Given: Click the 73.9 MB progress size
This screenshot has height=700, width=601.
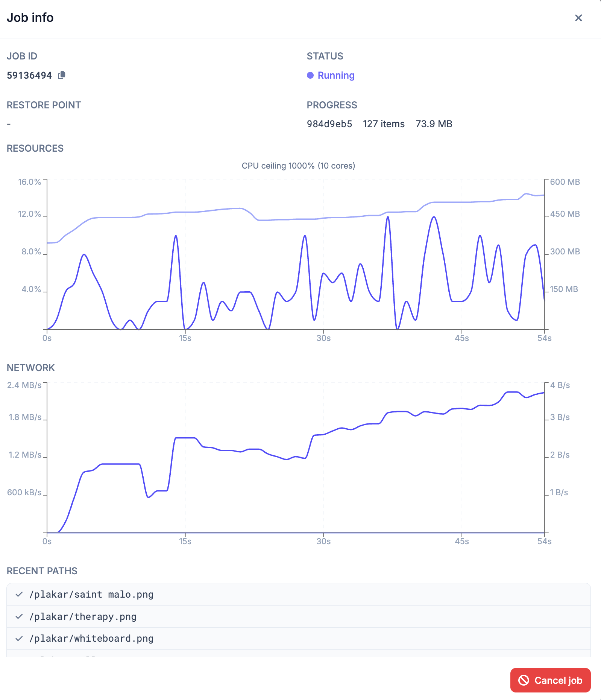Looking at the screenshot, I should [434, 124].
